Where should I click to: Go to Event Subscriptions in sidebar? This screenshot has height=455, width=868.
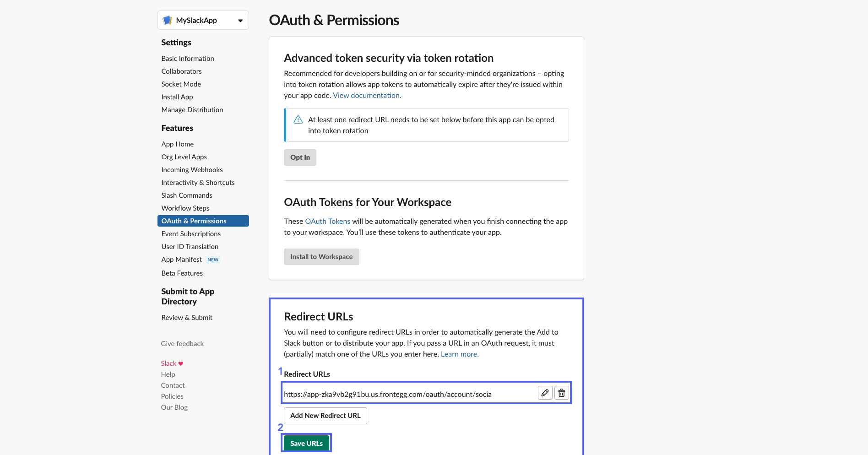tap(191, 234)
